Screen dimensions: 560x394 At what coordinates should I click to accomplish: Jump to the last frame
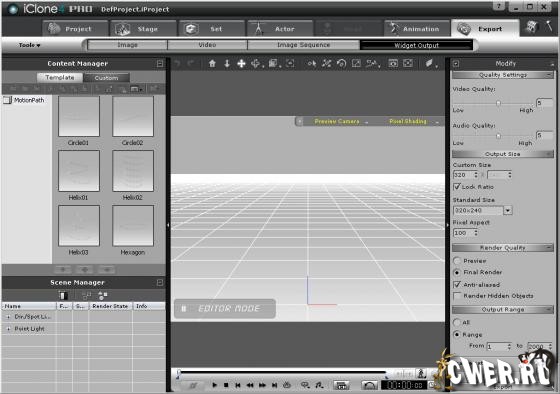click(274, 385)
